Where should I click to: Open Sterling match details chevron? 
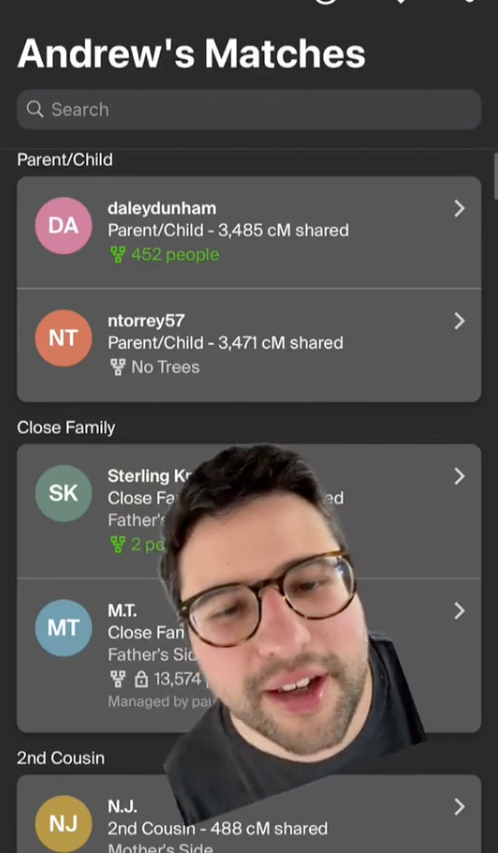coord(460,476)
